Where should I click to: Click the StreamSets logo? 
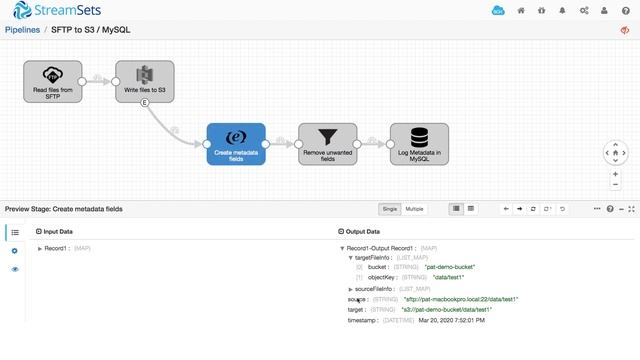tap(57, 10)
